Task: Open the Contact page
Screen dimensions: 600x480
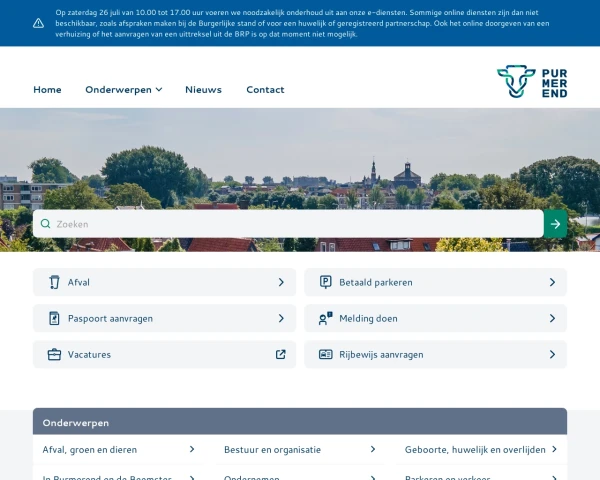Action: click(x=265, y=90)
